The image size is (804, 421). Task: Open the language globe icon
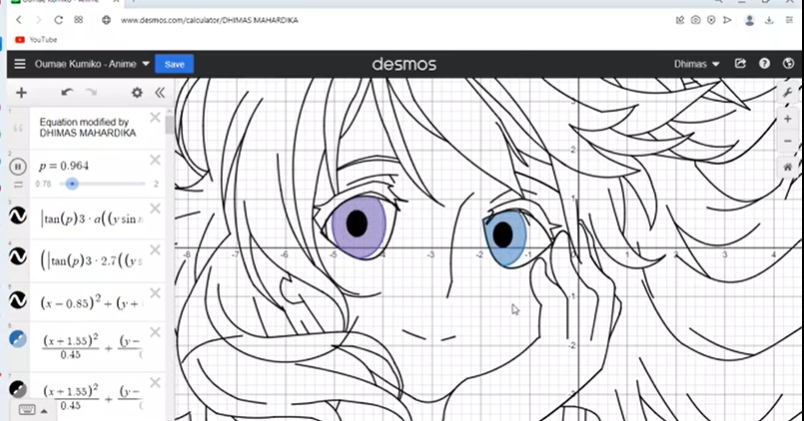[x=789, y=64]
